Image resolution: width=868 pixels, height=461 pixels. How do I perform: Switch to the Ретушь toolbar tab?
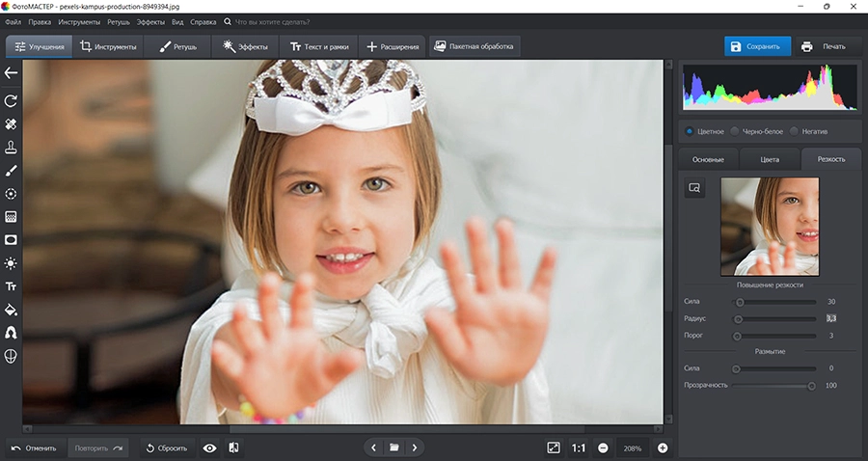point(177,46)
